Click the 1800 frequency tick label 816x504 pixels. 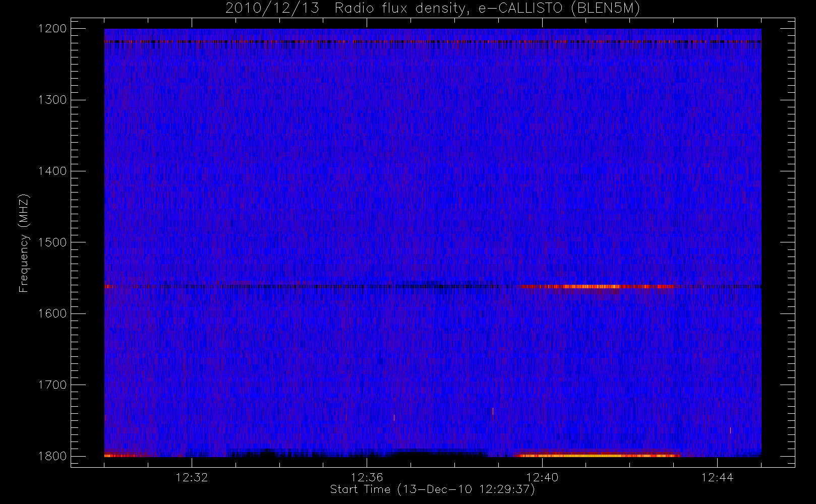tap(52, 456)
